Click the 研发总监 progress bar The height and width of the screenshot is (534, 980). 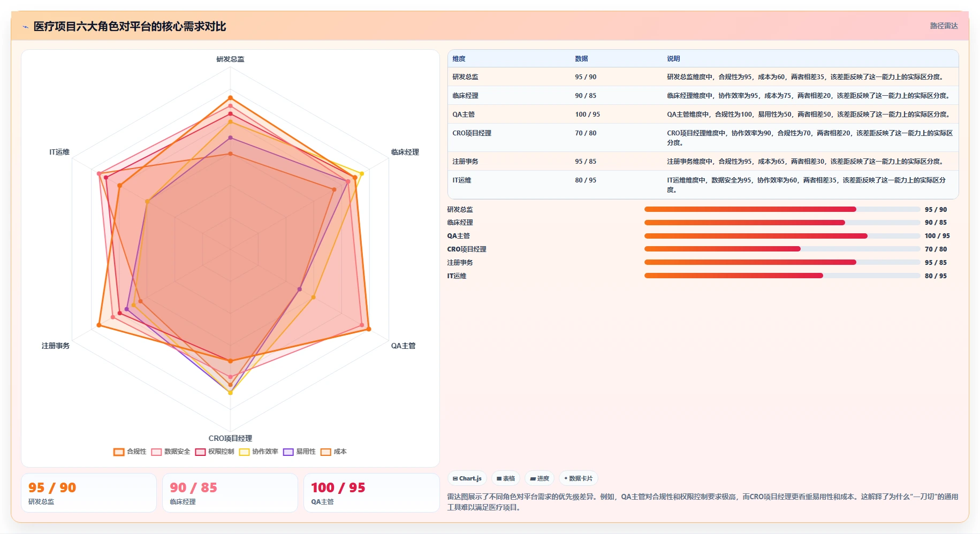pyautogui.click(x=782, y=209)
